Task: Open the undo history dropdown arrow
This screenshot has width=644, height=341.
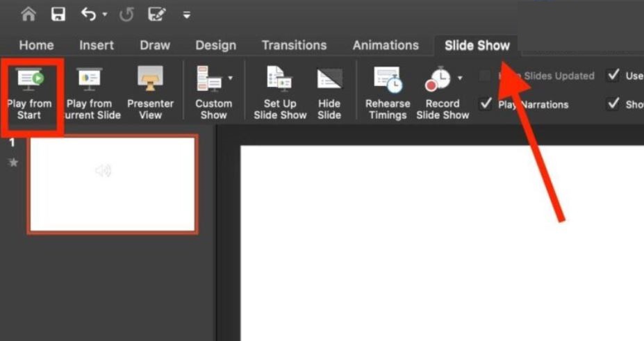Action: pos(105,15)
